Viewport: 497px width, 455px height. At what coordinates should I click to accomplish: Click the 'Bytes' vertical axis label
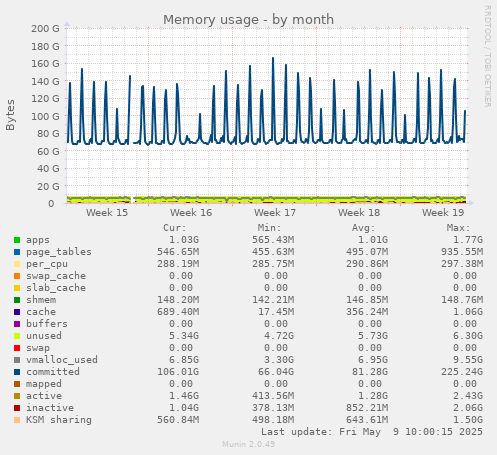[10, 115]
